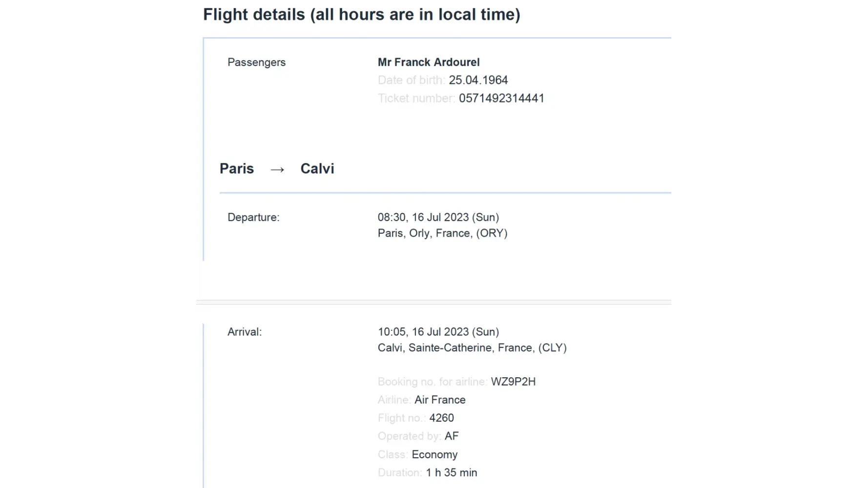Click the Operated by AF value
The width and height of the screenshot is (868, 488).
coord(452,436)
